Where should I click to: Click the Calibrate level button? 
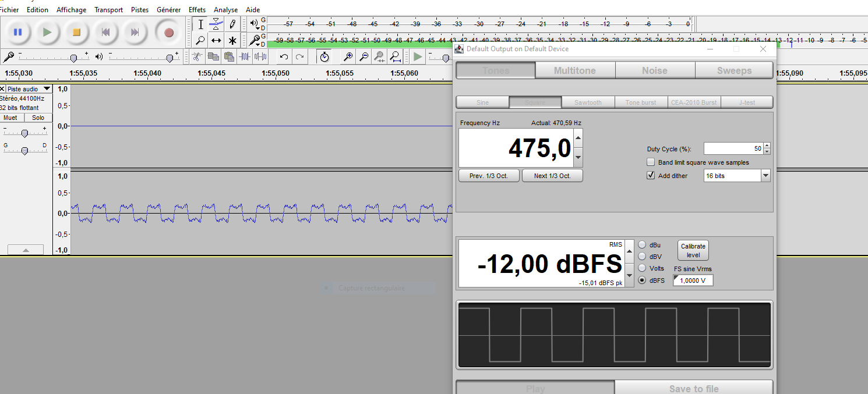pyautogui.click(x=693, y=250)
